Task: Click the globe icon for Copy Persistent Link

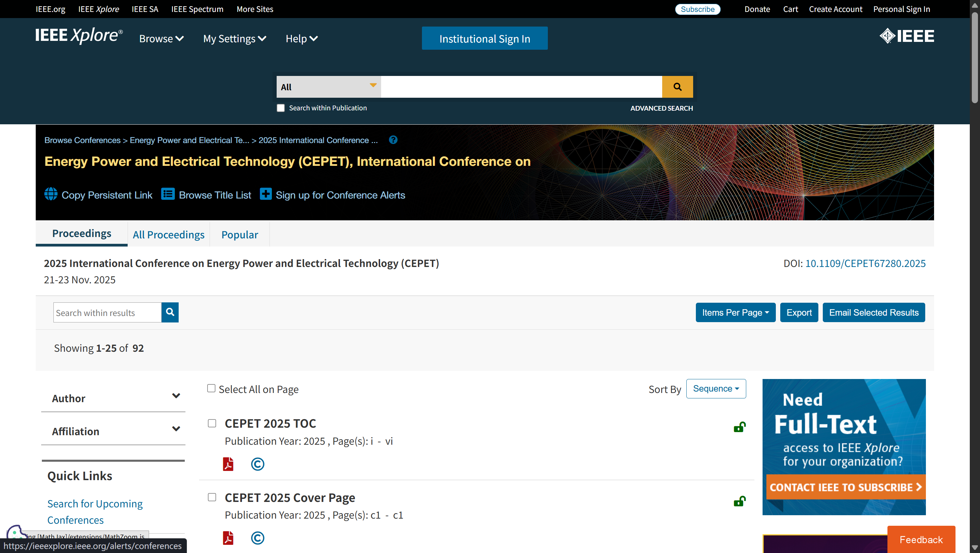Action: [x=51, y=194]
